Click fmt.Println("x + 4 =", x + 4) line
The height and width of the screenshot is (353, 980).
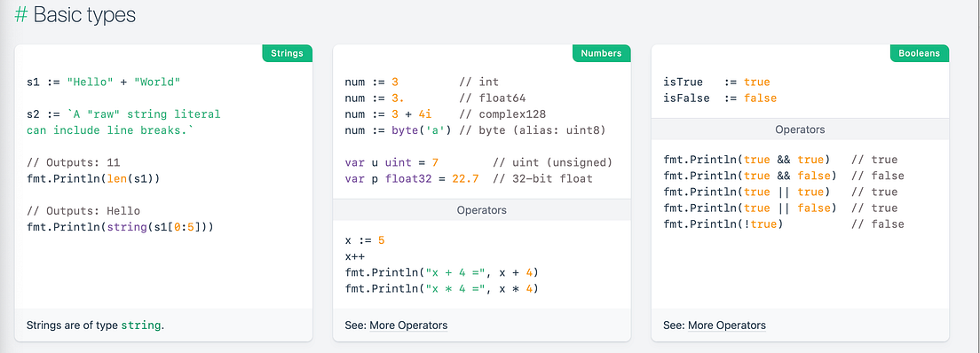point(442,272)
